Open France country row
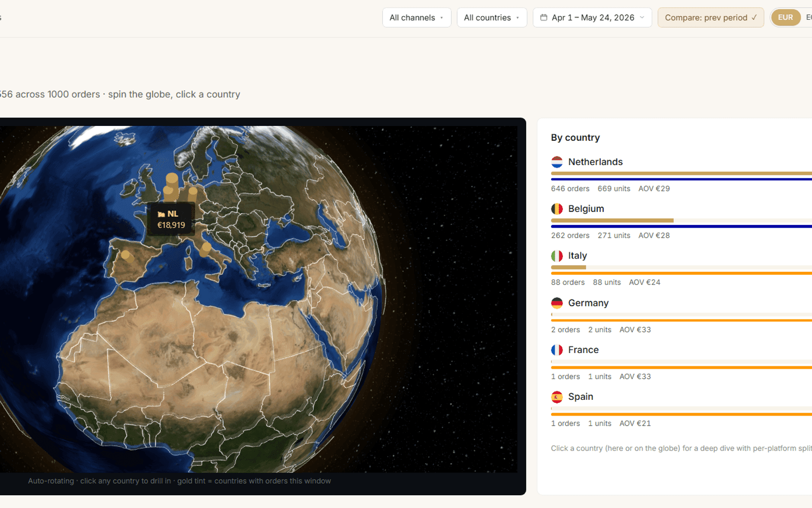This screenshot has width=812, height=508. pyautogui.click(x=682, y=362)
